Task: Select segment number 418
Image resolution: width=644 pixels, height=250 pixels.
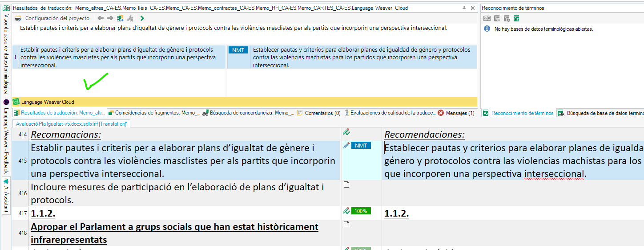Action: pyautogui.click(x=23, y=233)
